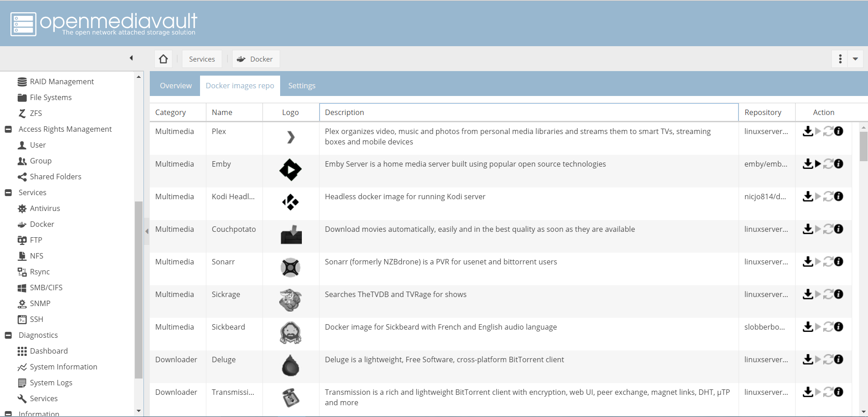
Task: Click download icon for Sonarr row
Action: pos(808,262)
